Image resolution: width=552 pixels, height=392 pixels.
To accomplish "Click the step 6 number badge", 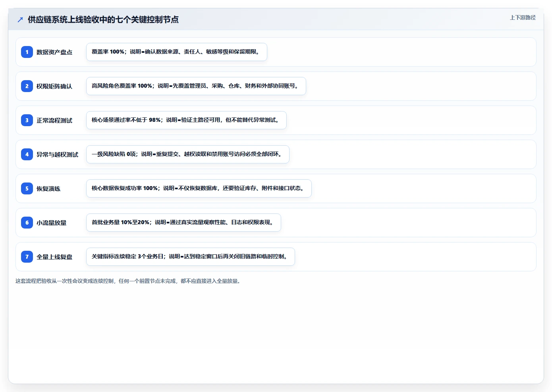I will pos(27,223).
